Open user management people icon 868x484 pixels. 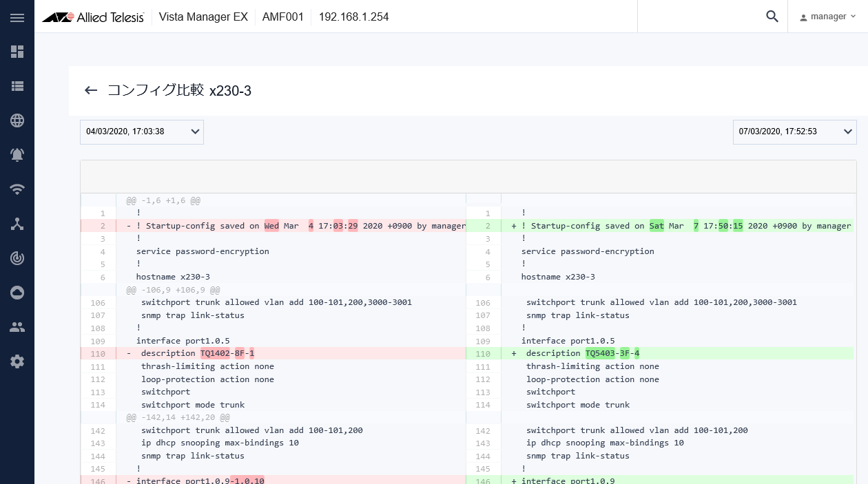pos(17,327)
